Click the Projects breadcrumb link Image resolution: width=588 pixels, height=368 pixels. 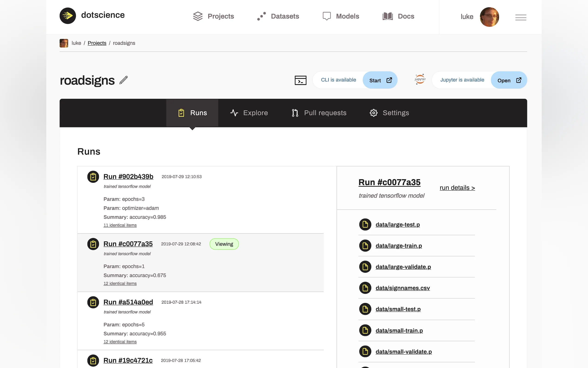(97, 43)
